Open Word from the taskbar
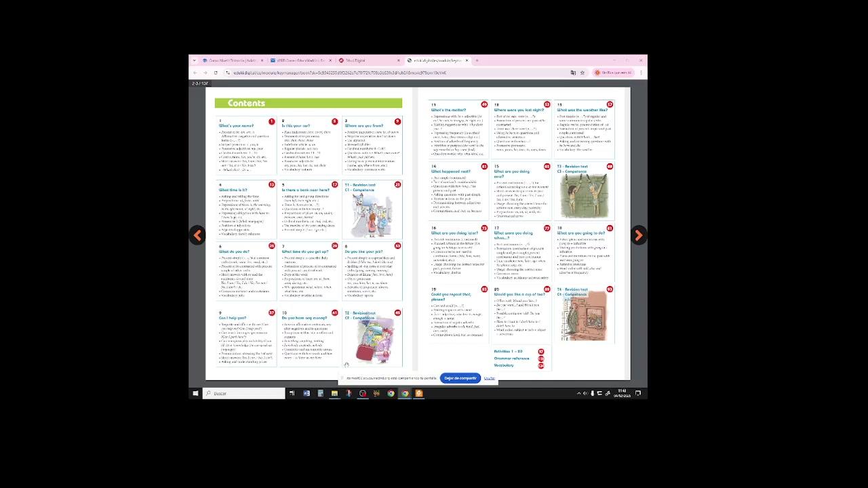This screenshot has height=488, width=868. [306, 393]
